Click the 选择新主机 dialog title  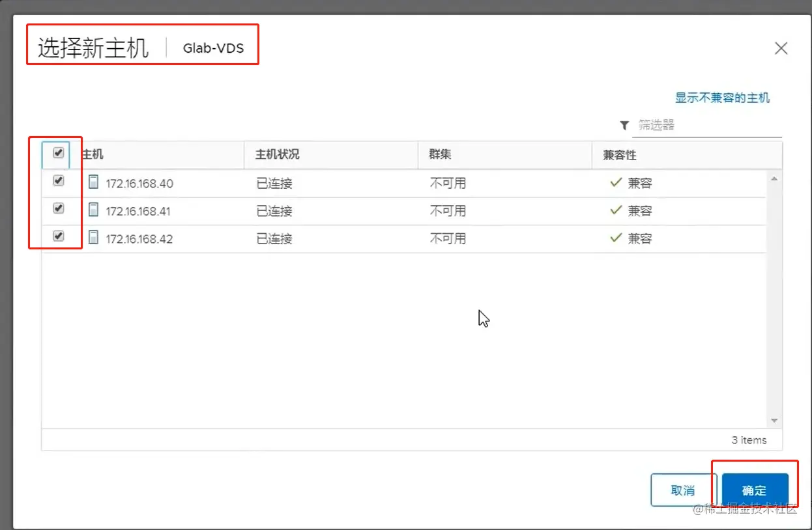pyautogui.click(x=93, y=48)
